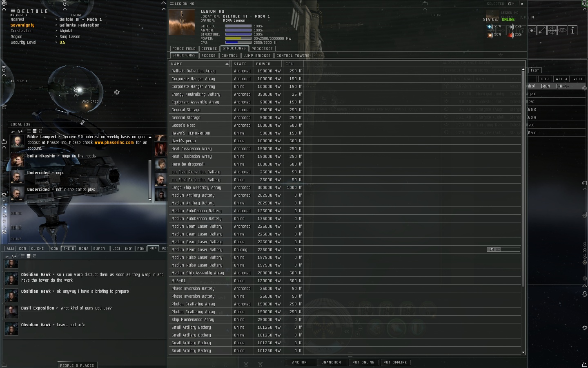
Task: Decrease font size in Obsidian Hawk chat
Action: pos(7,256)
